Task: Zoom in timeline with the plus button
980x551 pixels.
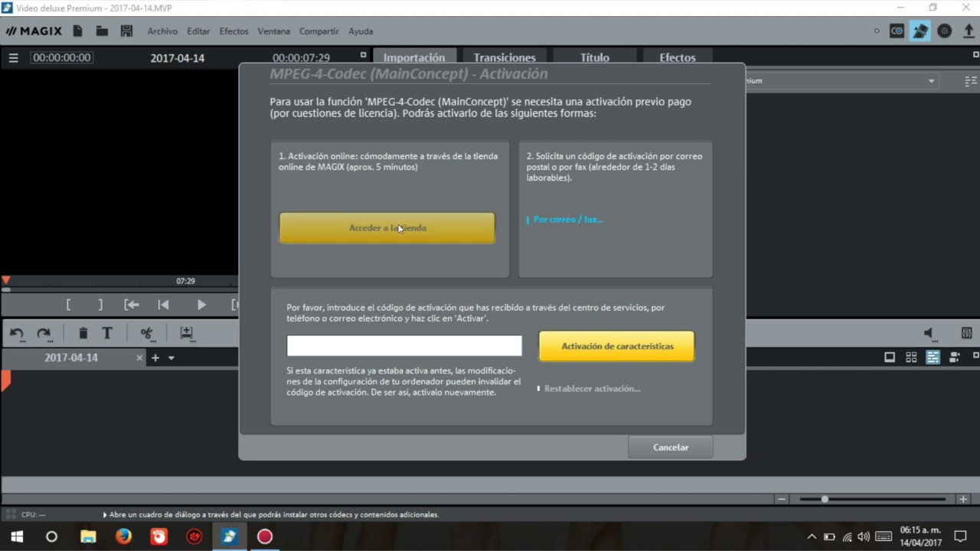Action: [x=963, y=499]
